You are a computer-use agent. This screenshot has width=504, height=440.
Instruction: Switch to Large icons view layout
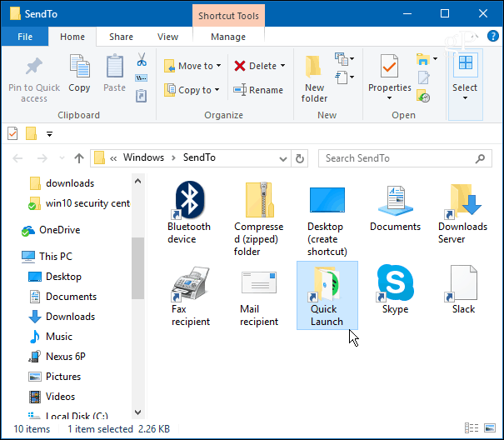[490, 428]
